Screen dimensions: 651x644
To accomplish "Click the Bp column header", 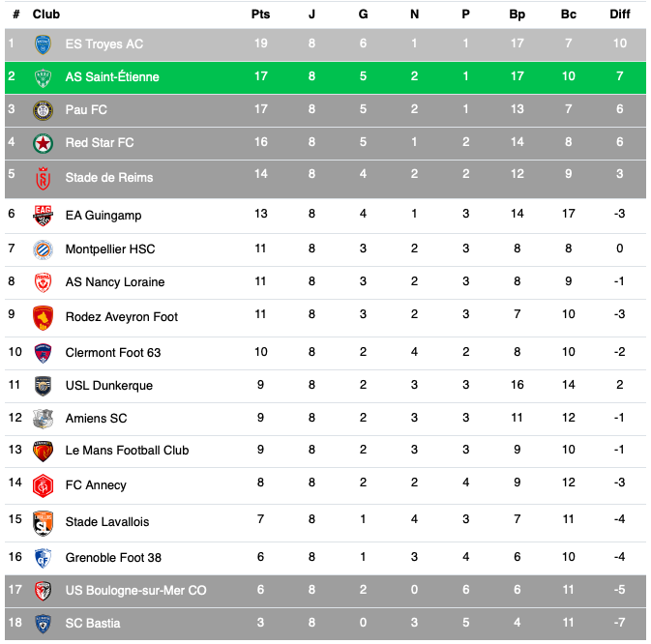I will click(x=518, y=15).
